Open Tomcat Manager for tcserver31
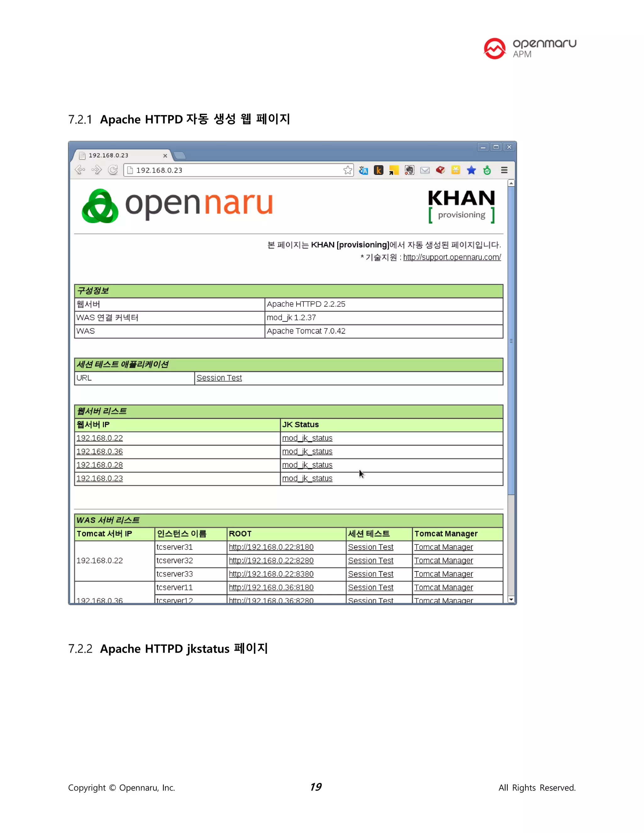This screenshot has height=833, width=644. coord(444,547)
